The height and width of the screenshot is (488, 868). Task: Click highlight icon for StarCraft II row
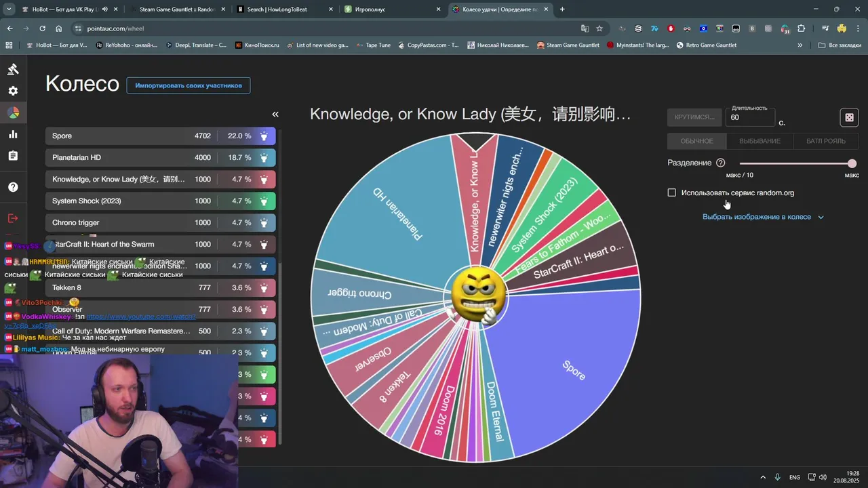tap(264, 244)
